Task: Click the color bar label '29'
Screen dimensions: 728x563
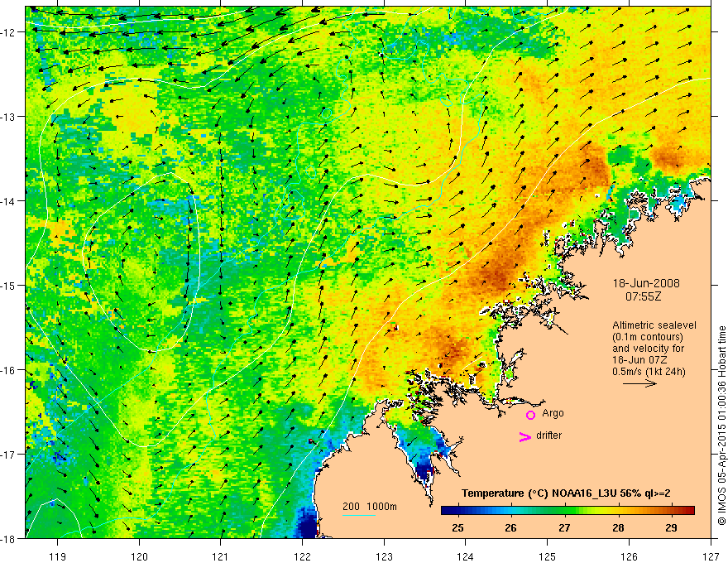Action: (671, 527)
